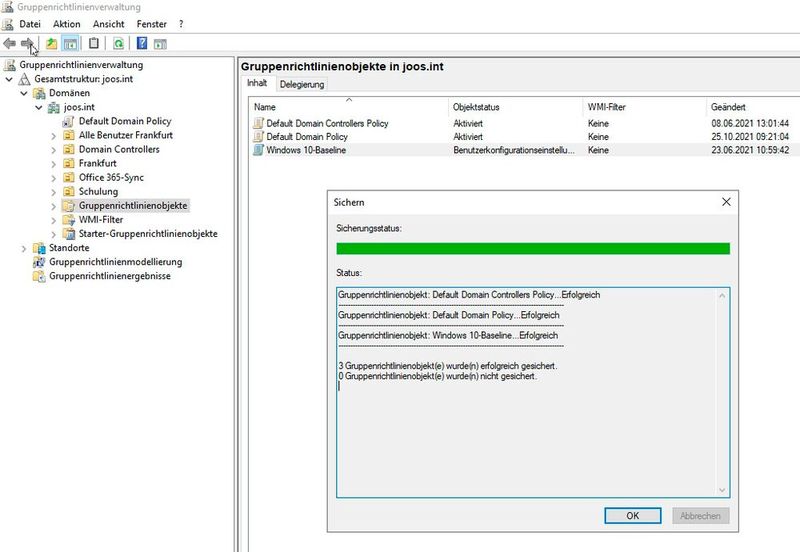Click the Windows 10-Baseline GPO scroll icon
The height and width of the screenshot is (552, 800).
click(x=259, y=150)
